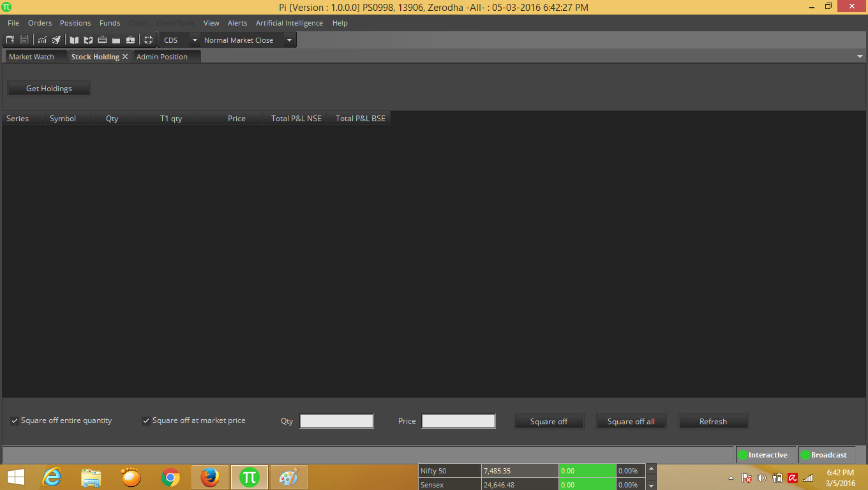Open Paint from the taskbar

click(289, 477)
